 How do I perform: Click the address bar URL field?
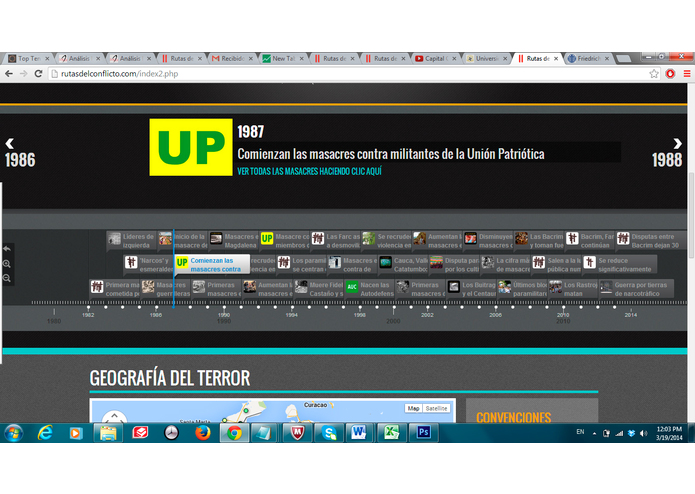point(350,74)
